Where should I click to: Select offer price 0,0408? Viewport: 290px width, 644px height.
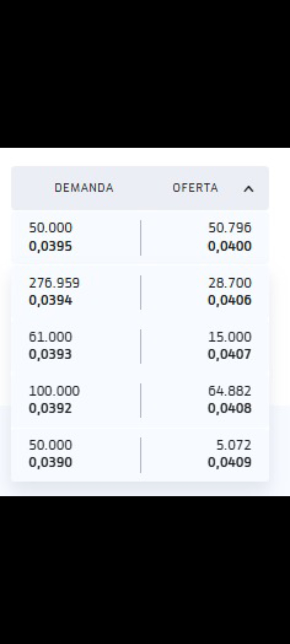pyautogui.click(x=230, y=408)
